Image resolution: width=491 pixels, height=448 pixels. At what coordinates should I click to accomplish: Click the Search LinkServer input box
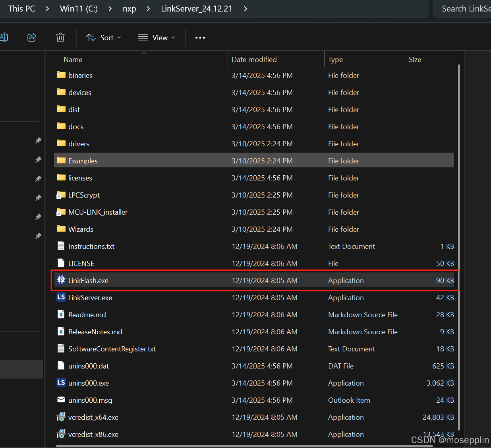462,8
